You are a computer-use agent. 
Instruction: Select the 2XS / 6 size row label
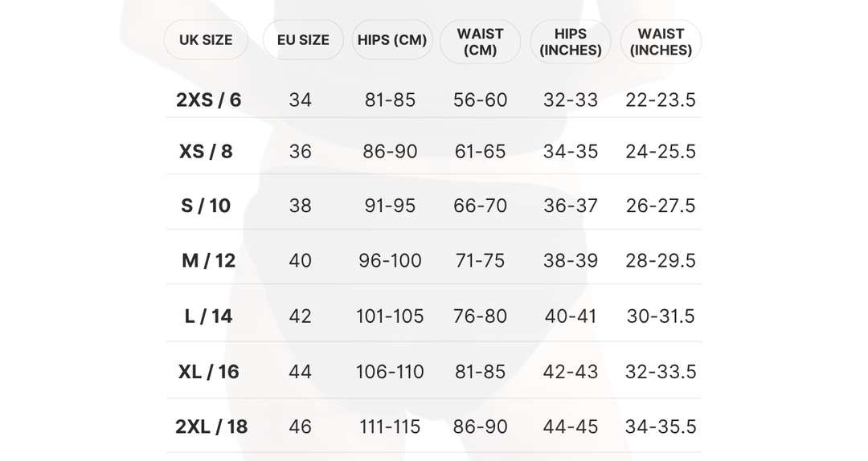point(209,100)
